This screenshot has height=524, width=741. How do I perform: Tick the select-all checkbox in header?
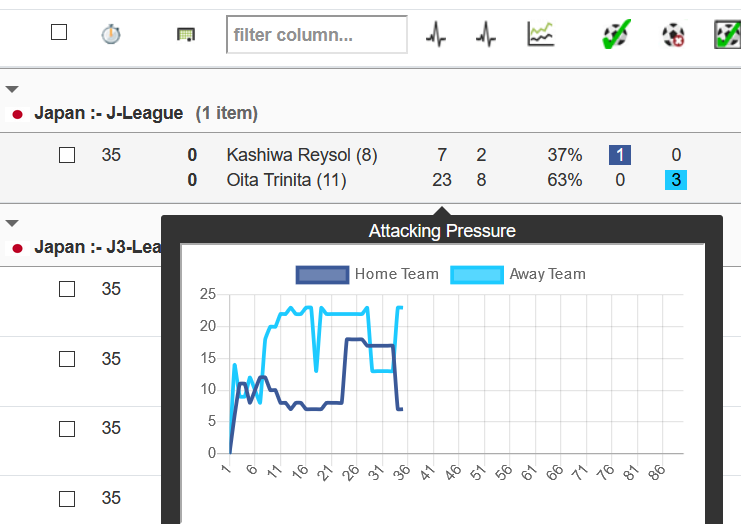[59, 32]
